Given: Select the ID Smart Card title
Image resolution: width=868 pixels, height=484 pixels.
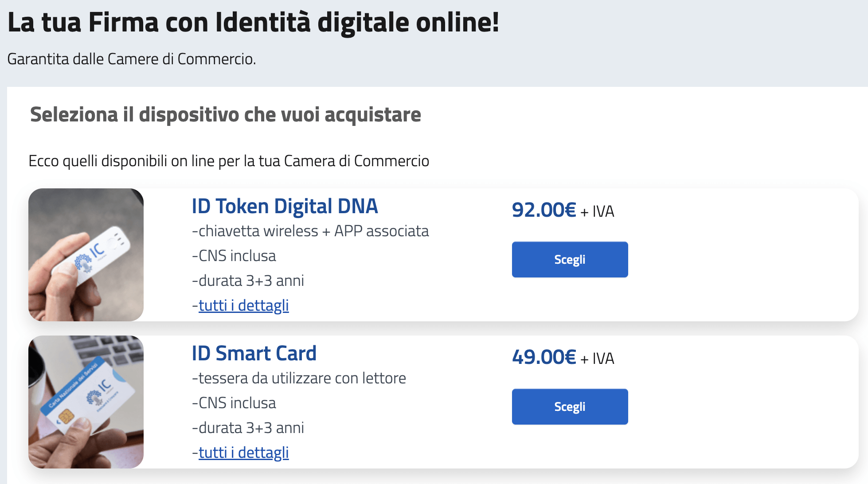Looking at the screenshot, I should (x=254, y=353).
